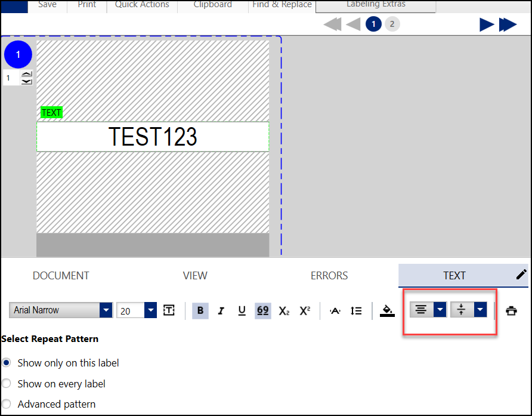Select the superscript icon
Screen dimensions: 532x416
pos(304,310)
